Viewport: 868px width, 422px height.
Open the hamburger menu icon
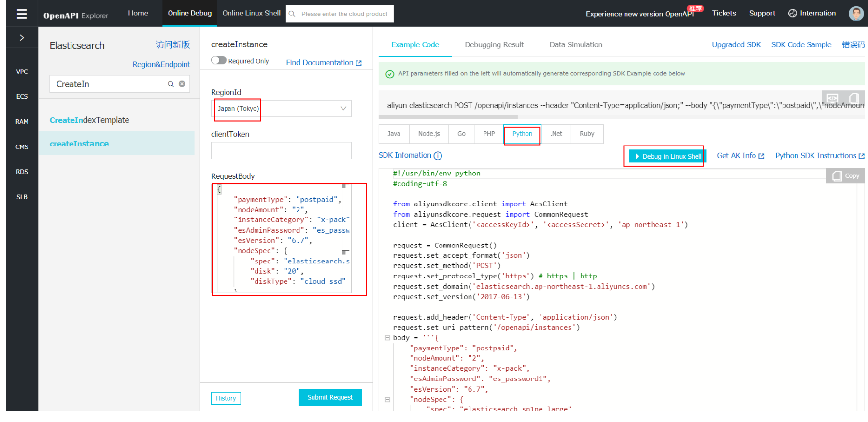tap(22, 14)
